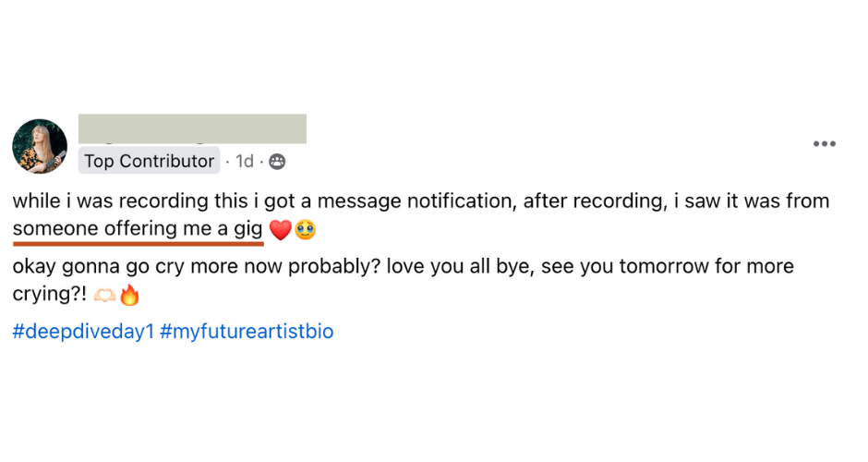Click the group audience icon beside timestamp

277,162
